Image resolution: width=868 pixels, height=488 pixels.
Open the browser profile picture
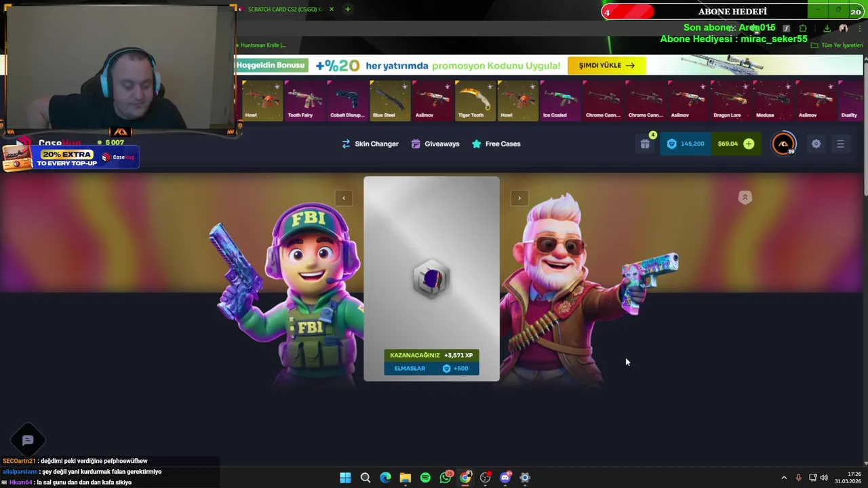844,28
